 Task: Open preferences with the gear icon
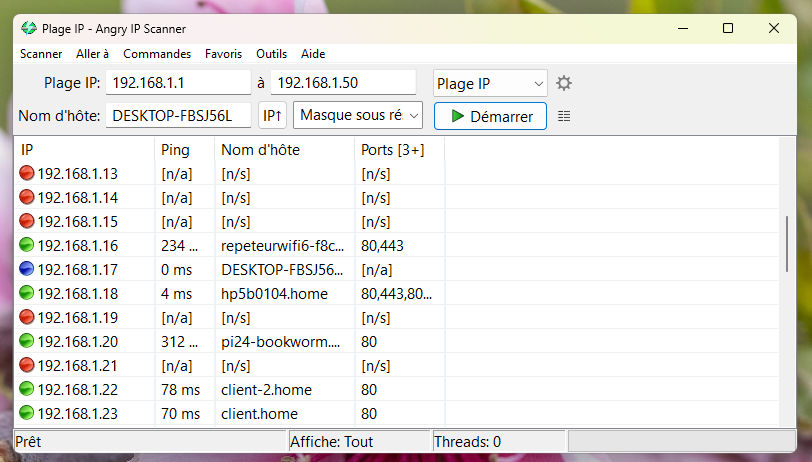coord(563,83)
